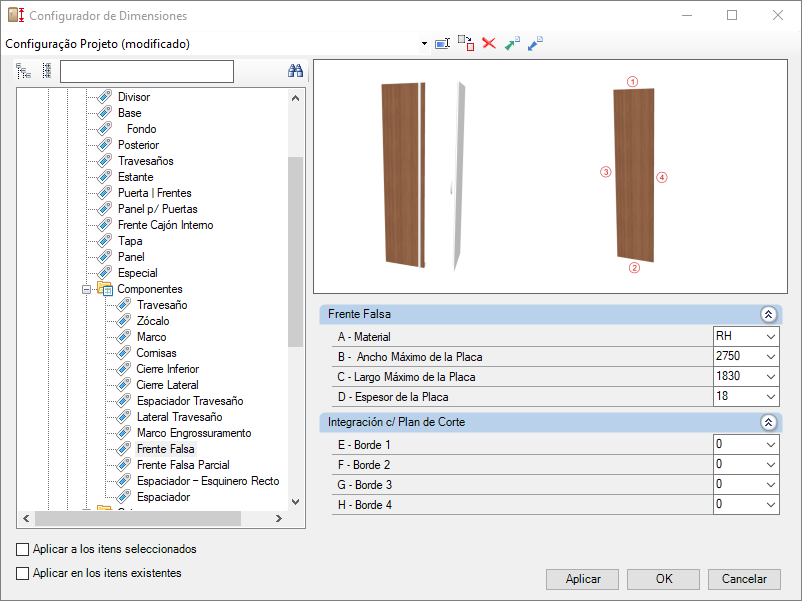Click the binoculars search icon

[295, 71]
